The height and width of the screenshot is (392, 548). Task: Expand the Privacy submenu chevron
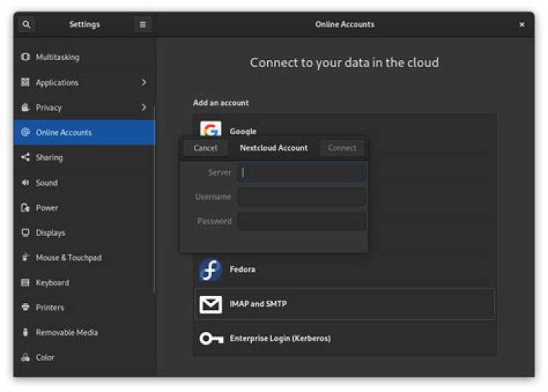point(144,107)
